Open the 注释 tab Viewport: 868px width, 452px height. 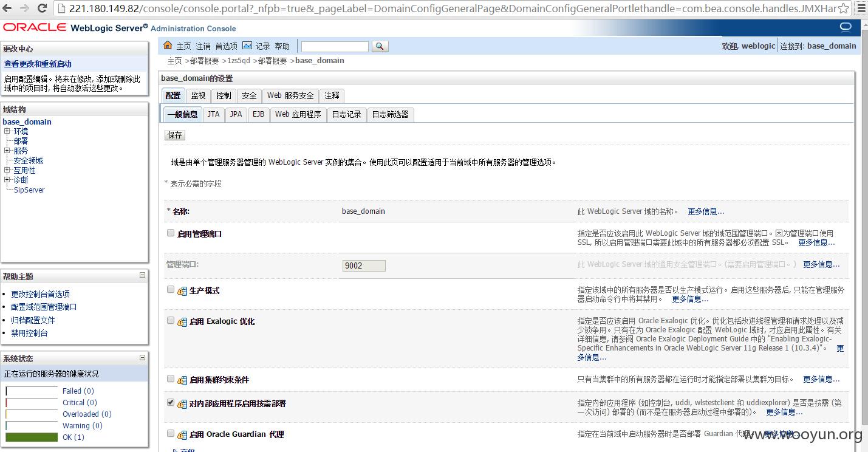click(x=332, y=95)
